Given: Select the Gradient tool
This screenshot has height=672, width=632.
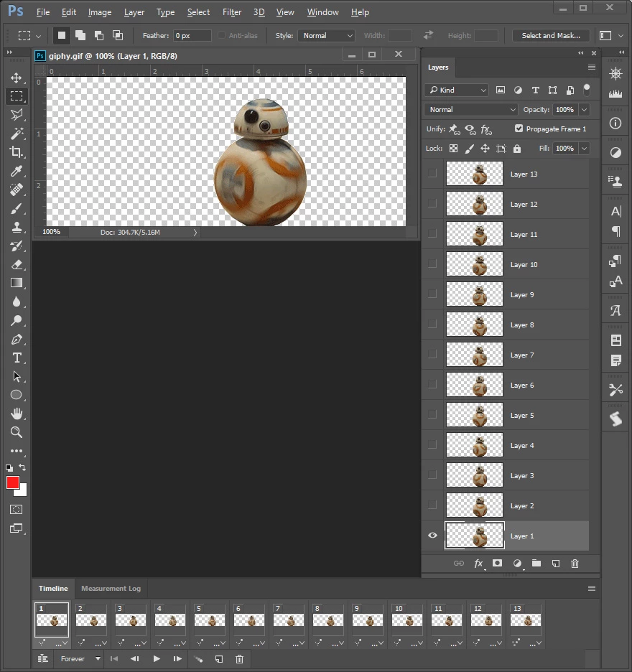Looking at the screenshot, I should [17, 283].
